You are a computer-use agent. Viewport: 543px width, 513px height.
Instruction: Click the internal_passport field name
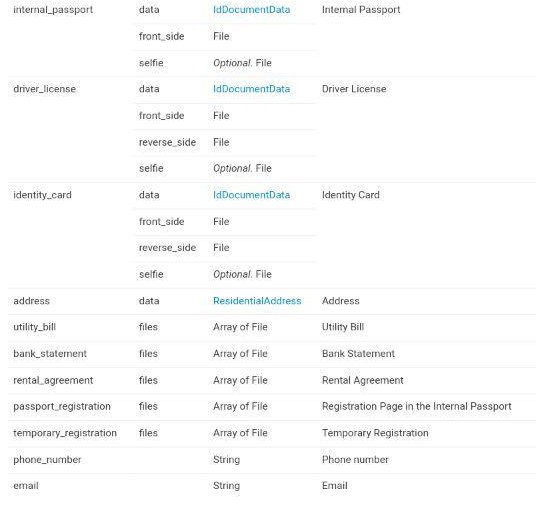click(x=53, y=10)
